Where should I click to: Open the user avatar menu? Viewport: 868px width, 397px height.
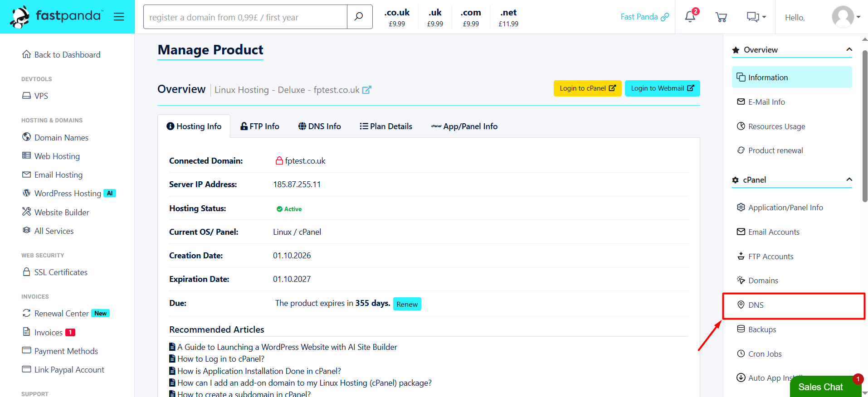(846, 17)
